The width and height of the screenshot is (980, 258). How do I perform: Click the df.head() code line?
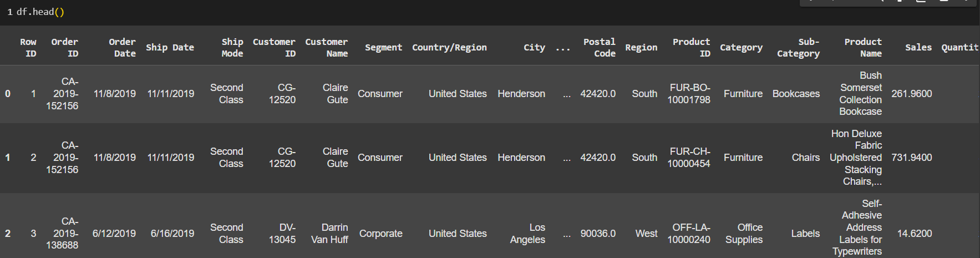(40, 12)
